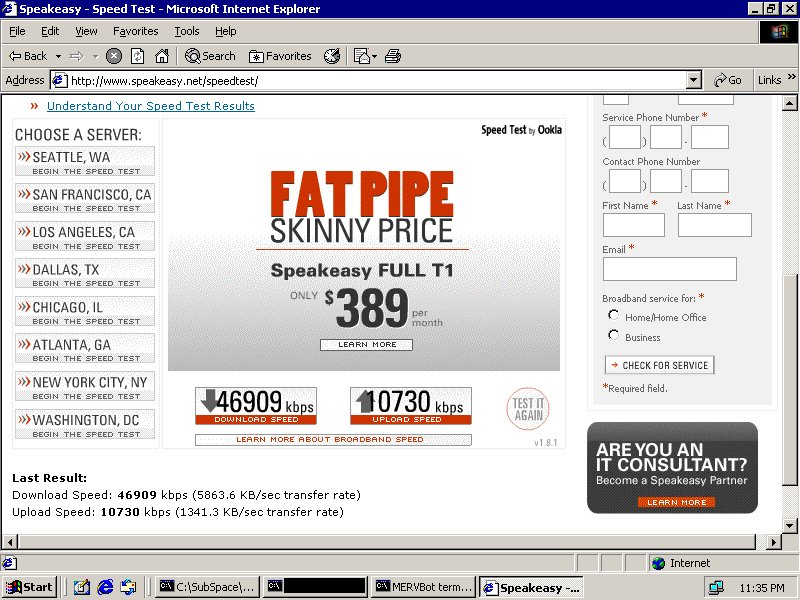The width and height of the screenshot is (800, 600).
Task: Open the Help menu
Action: 226,32
